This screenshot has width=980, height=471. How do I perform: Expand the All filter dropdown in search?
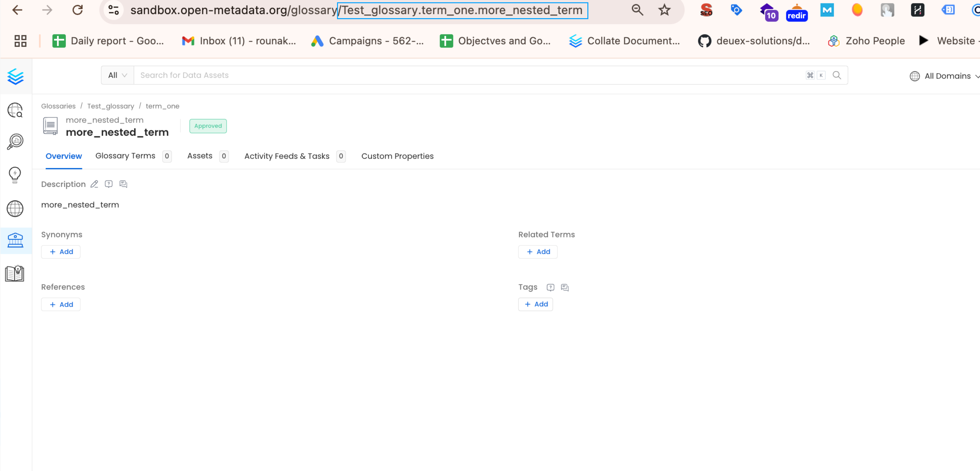tap(116, 75)
